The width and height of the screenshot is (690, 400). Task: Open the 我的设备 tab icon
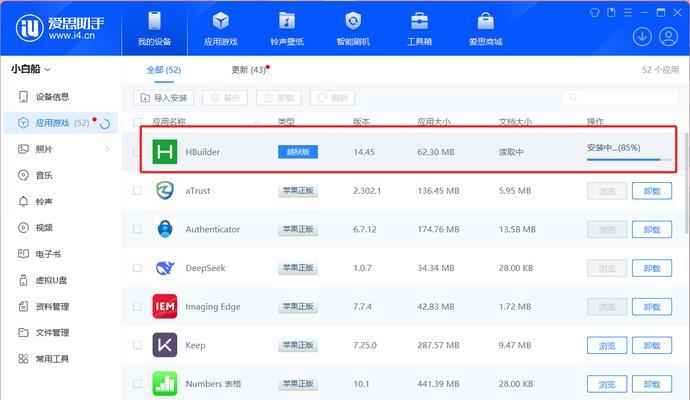click(154, 21)
